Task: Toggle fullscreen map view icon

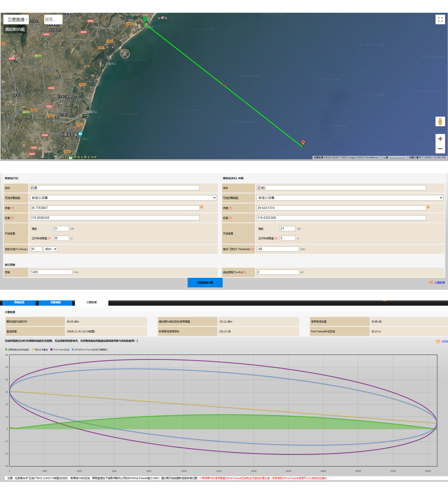Action: pyautogui.click(x=440, y=19)
